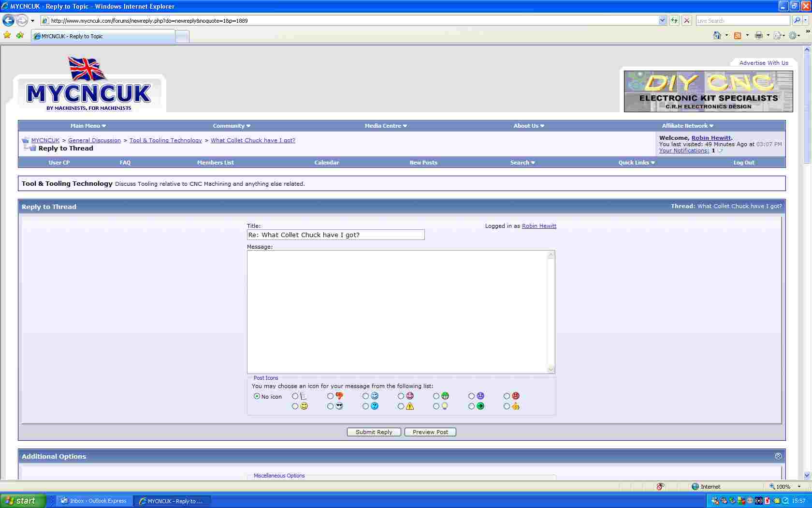
Task: Click the Tools gear icon
Action: [793, 35]
